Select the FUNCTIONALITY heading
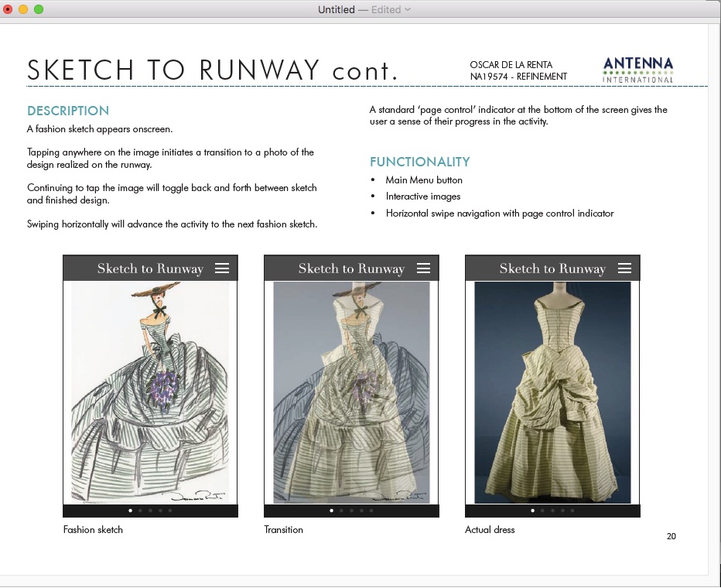 (420, 162)
